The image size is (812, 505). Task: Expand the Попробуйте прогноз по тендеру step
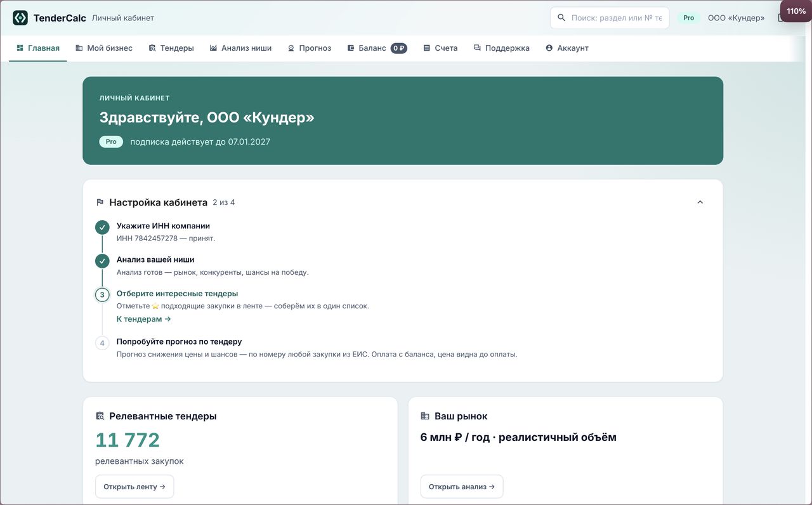tap(179, 341)
